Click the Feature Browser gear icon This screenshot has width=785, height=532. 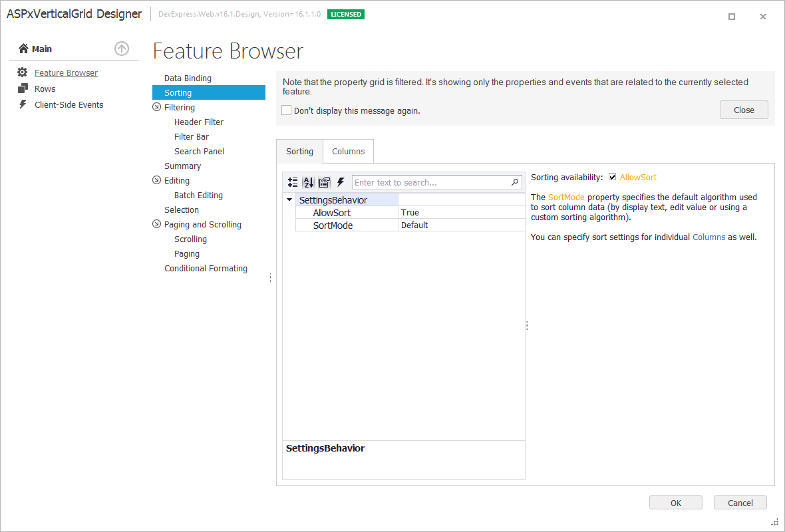point(23,72)
